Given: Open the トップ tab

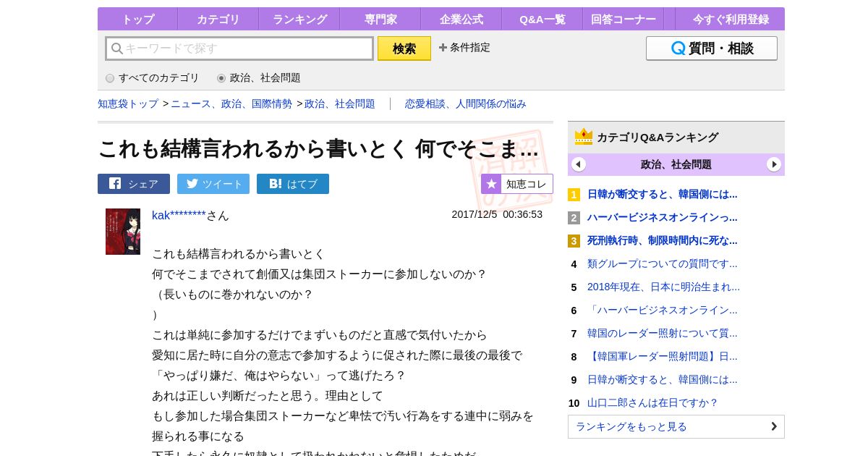Looking at the screenshot, I should [x=137, y=20].
